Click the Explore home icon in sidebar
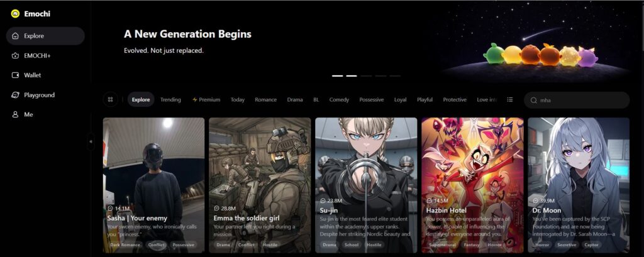 tap(15, 36)
